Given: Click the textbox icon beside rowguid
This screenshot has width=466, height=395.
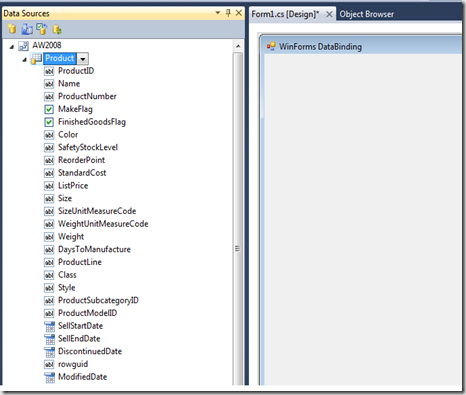Looking at the screenshot, I should pos(49,364).
